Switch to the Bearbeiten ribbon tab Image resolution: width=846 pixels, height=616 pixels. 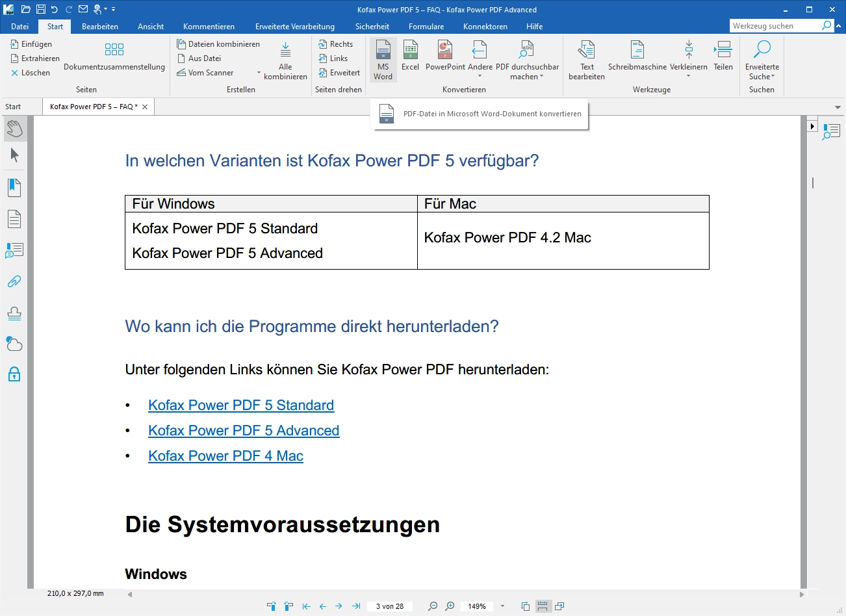click(x=100, y=27)
